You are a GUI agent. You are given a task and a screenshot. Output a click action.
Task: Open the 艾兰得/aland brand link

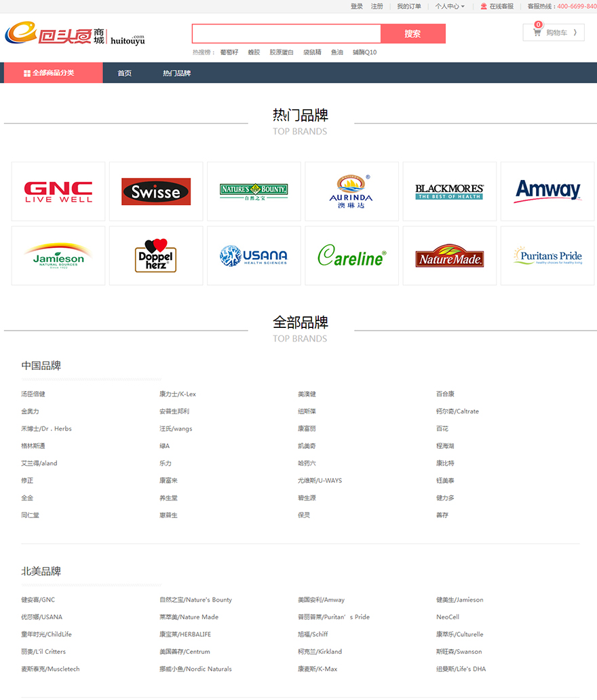[39, 463]
